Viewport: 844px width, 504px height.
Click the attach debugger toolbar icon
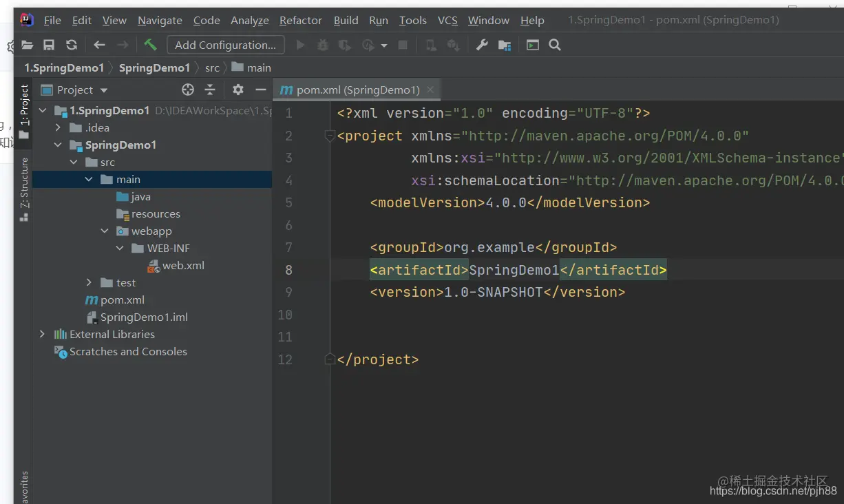point(431,45)
